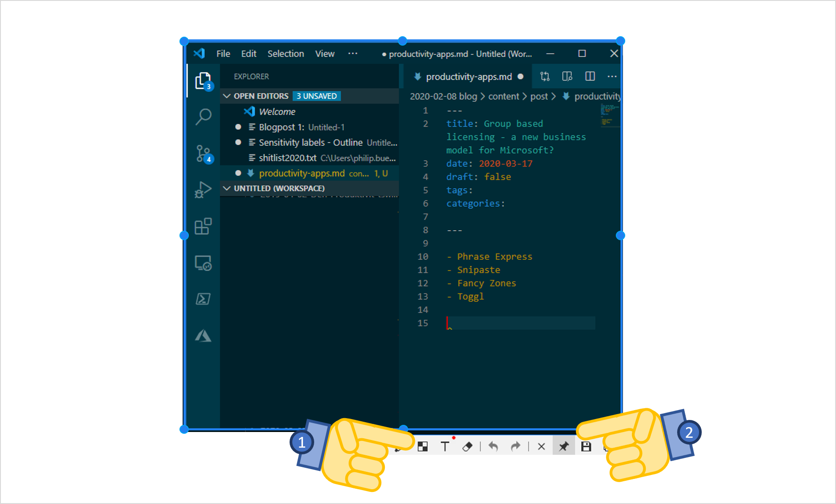
Task: Maximize the VS Code window
Action: pos(582,54)
